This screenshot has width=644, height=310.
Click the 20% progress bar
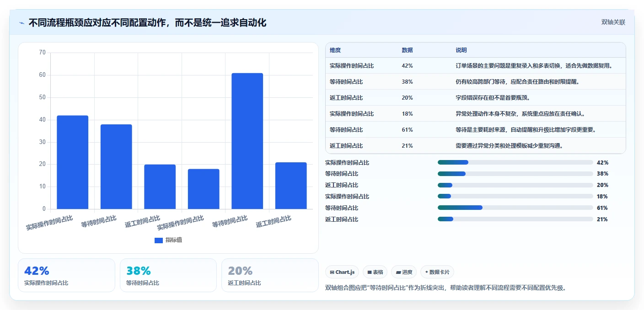point(515,185)
